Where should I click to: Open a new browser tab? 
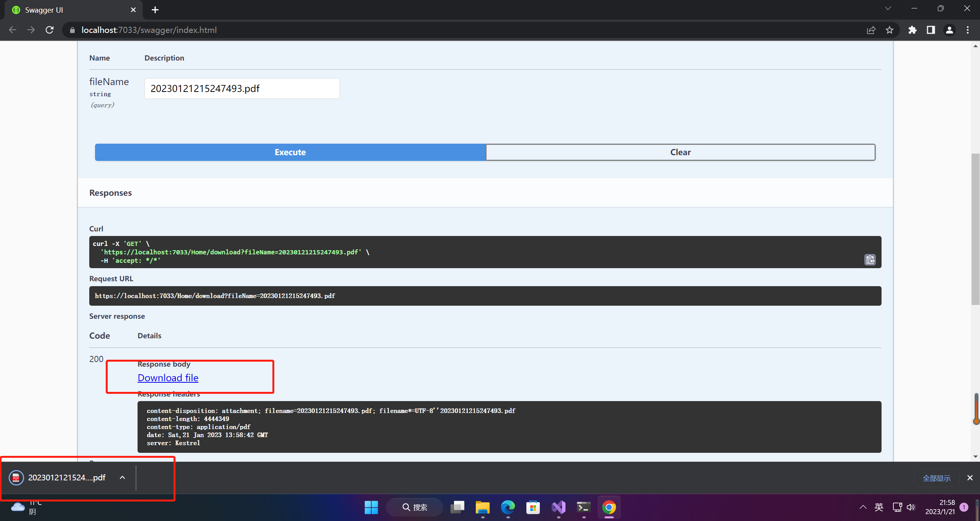tap(155, 10)
